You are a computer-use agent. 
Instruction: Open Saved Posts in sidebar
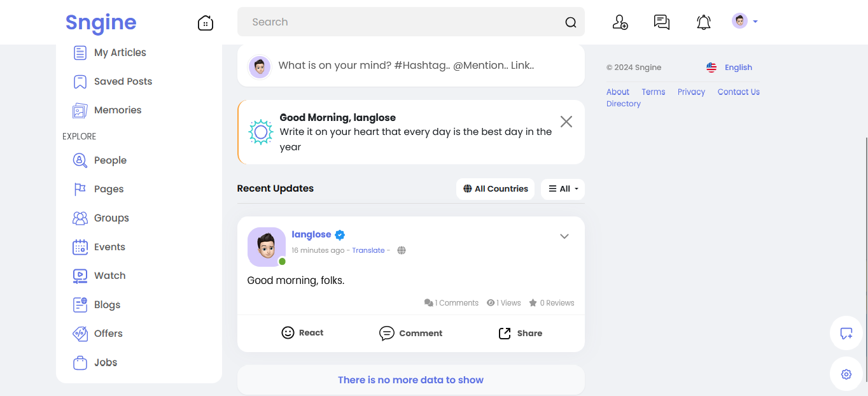pos(123,81)
